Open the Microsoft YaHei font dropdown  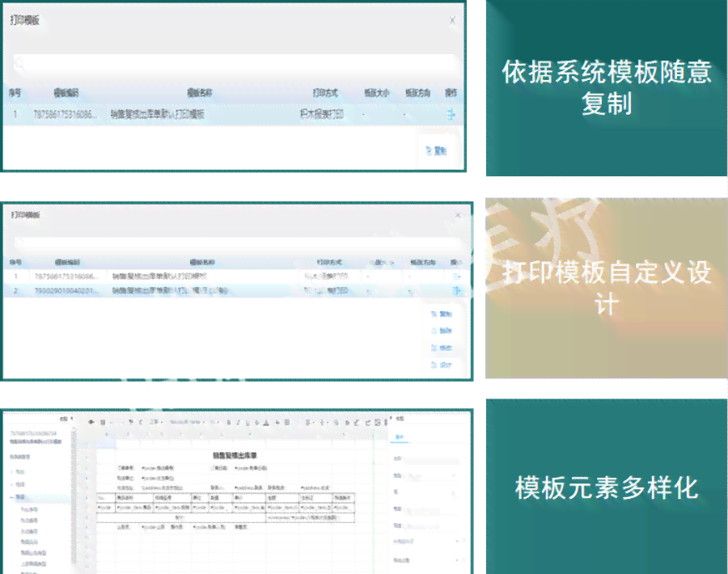188,422
